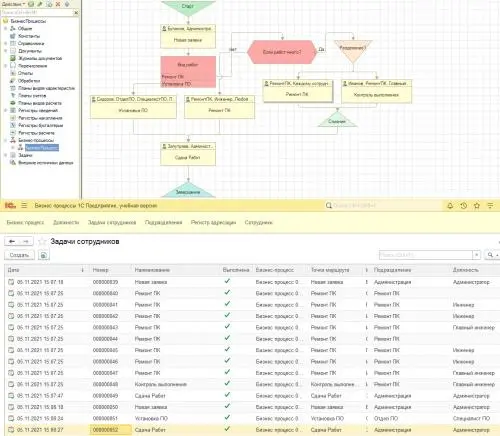The width and height of the screenshot is (500, 436).
Task: Click the Выполнена checkmark in row 000000051
Action: click(227, 418)
